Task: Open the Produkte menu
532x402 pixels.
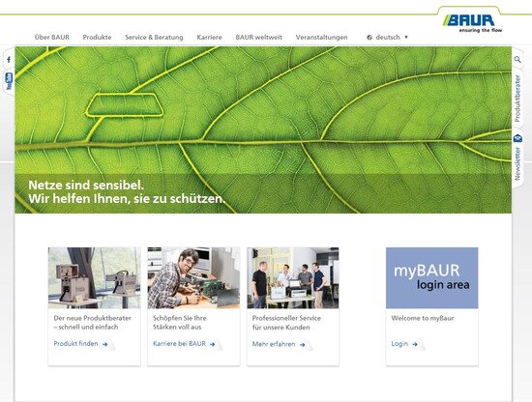Action: 97,38
